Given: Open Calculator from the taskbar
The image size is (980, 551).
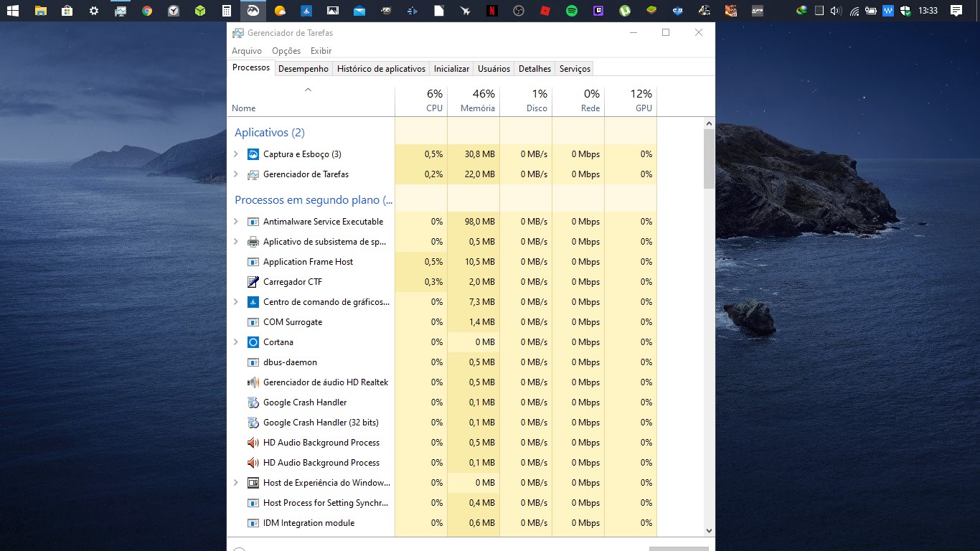Looking at the screenshot, I should (x=227, y=11).
